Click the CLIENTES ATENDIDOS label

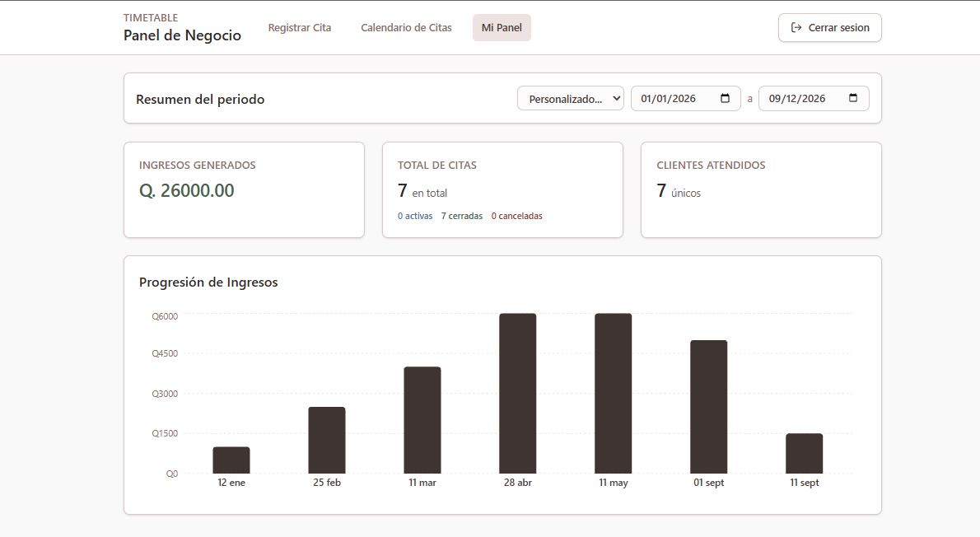coord(712,165)
